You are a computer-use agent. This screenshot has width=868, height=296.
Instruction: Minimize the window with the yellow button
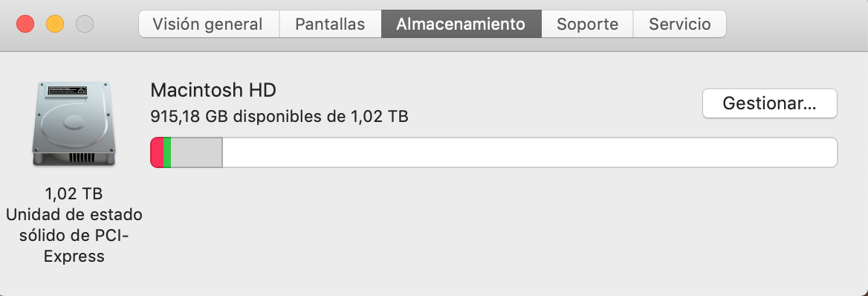55,24
